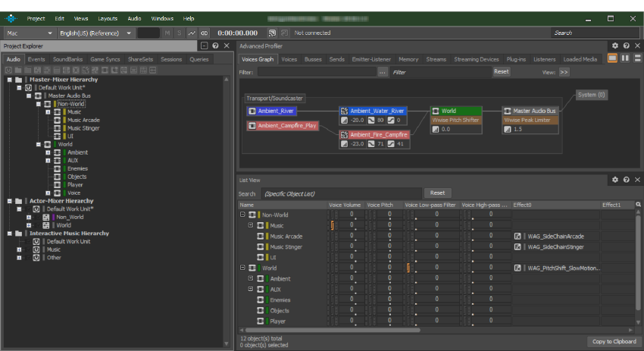Open the Layouts menu
This screenshot has width=644, height=351.
tap(108, 17)
